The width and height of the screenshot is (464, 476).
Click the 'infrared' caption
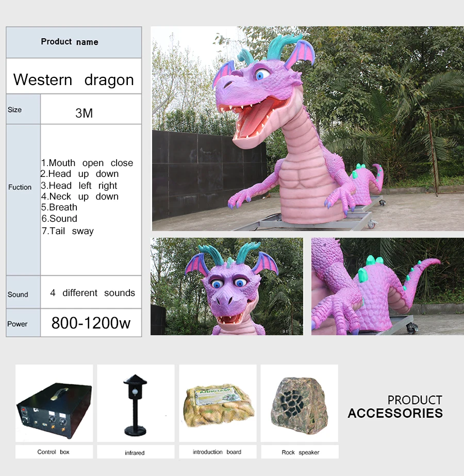[135, 453]
